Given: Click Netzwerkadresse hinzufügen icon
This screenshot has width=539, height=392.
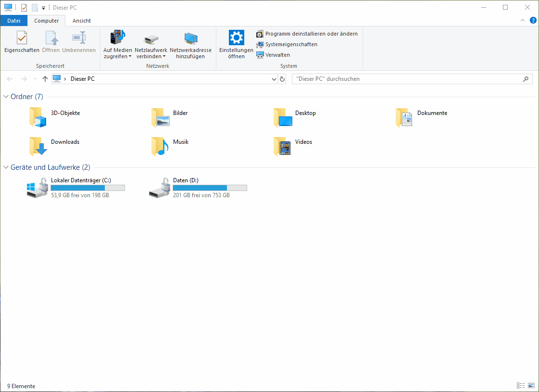Looking at the screenshot, I should pos(190,38).
